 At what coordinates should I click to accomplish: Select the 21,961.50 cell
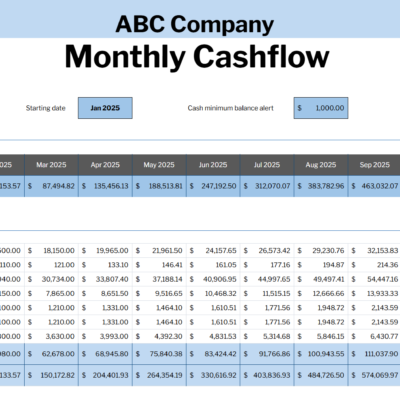(159, 251)
